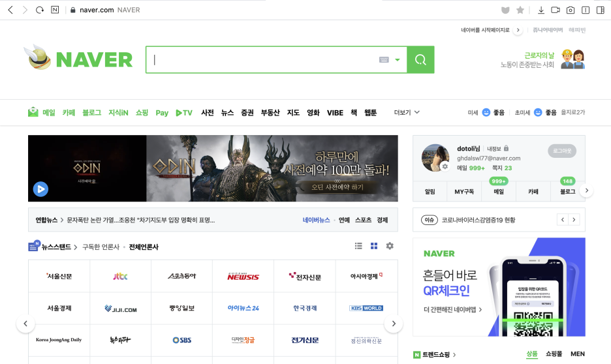Show more profile shortcuts with right arrow
Screen dimensions: 611x364
click(587, 190)
